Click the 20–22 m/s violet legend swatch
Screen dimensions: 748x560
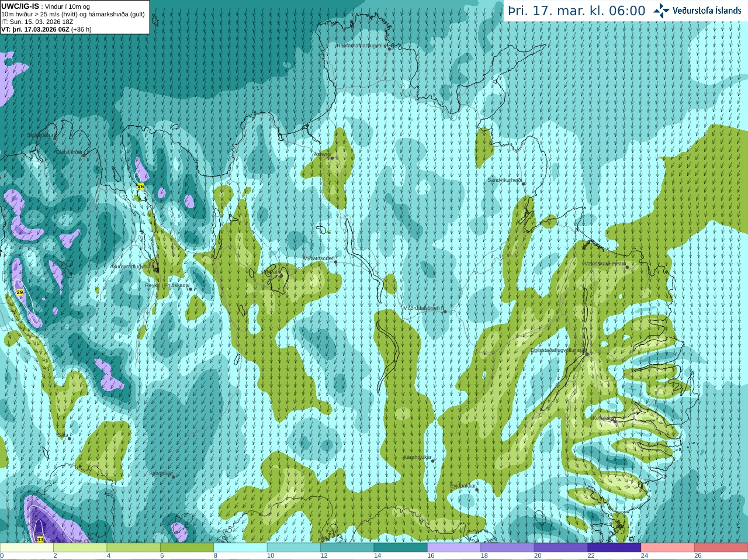click(561, 548)
